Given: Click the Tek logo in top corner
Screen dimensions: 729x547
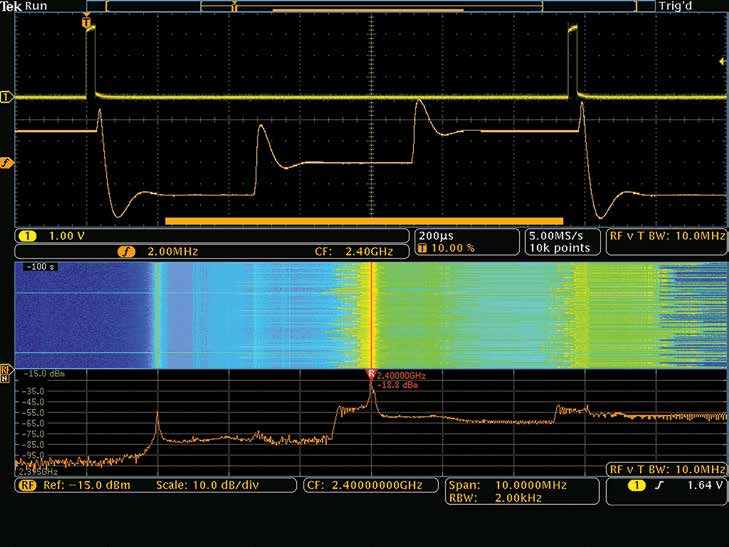Looking at the screenshot, I should [12, 6].
